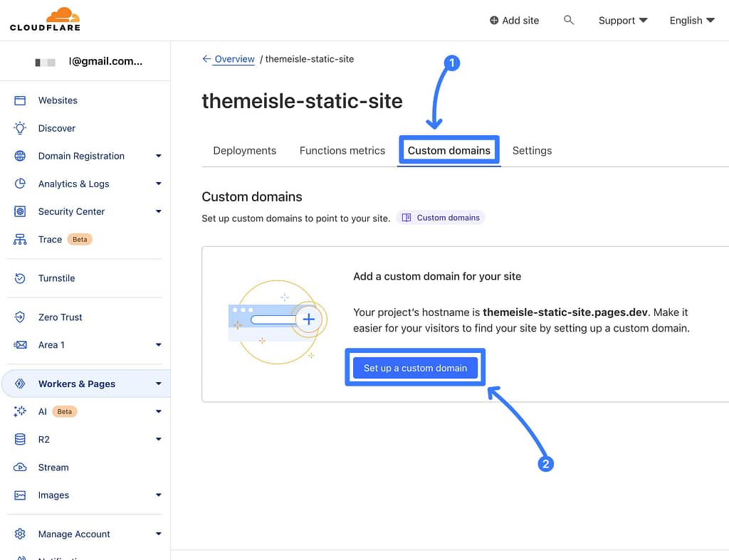729x560 pixels.
Task: Open Custom domains documentation link
Action: coord(441,218)
